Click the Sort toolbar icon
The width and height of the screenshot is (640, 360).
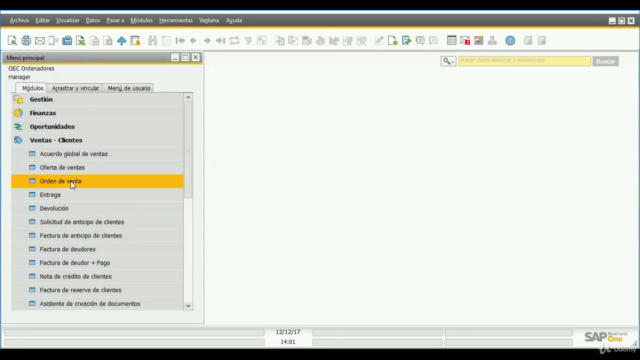pos(262,40)
